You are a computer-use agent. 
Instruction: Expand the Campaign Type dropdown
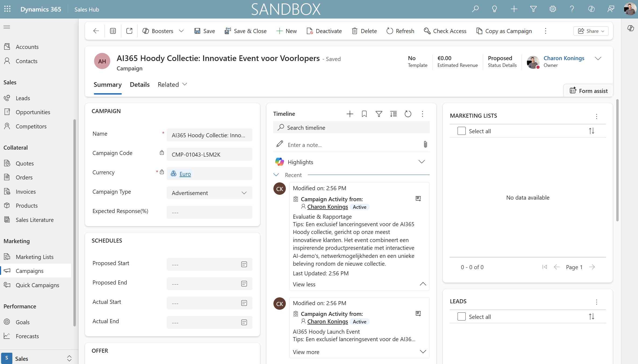(244, 193)
